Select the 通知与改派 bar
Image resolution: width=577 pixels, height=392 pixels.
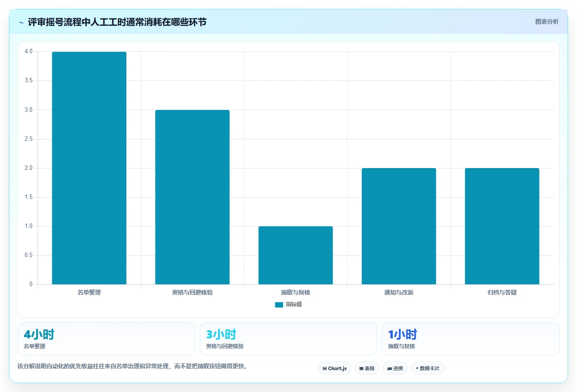[x=399, y=226]
